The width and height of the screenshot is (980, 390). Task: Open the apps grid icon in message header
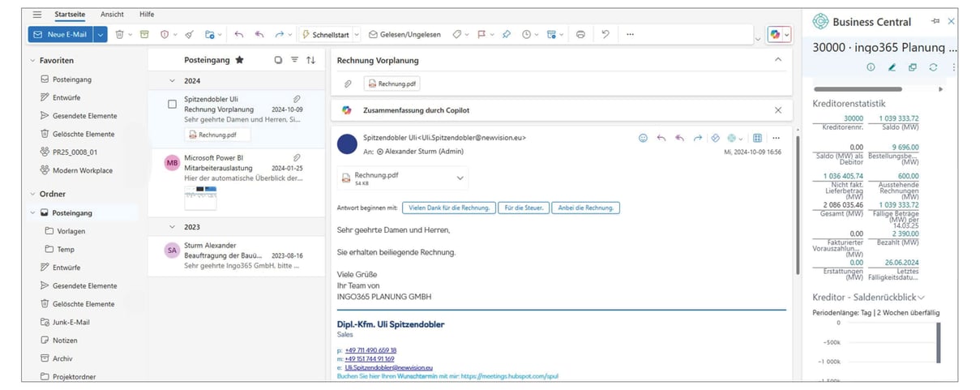click(x=757, y=138)
